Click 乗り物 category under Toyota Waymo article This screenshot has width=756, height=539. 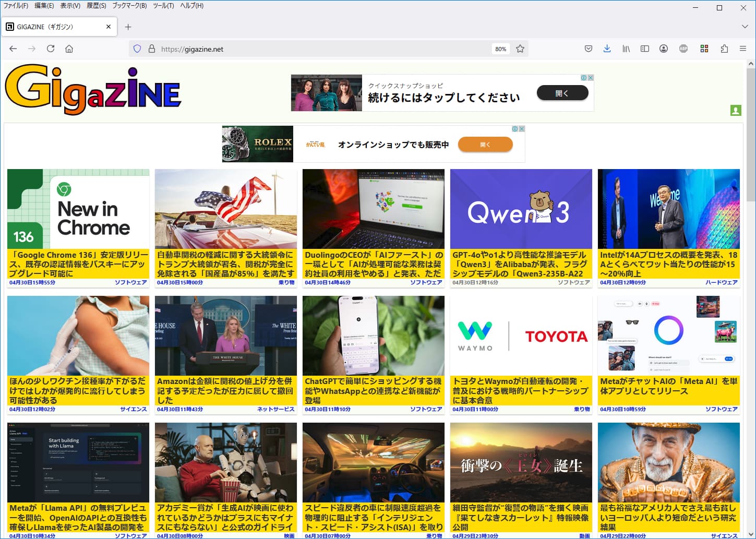582,409
